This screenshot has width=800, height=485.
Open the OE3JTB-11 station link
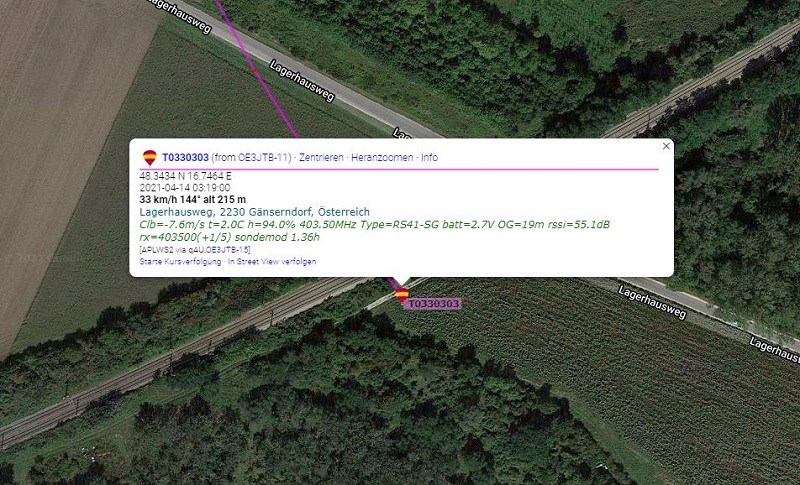264,158
